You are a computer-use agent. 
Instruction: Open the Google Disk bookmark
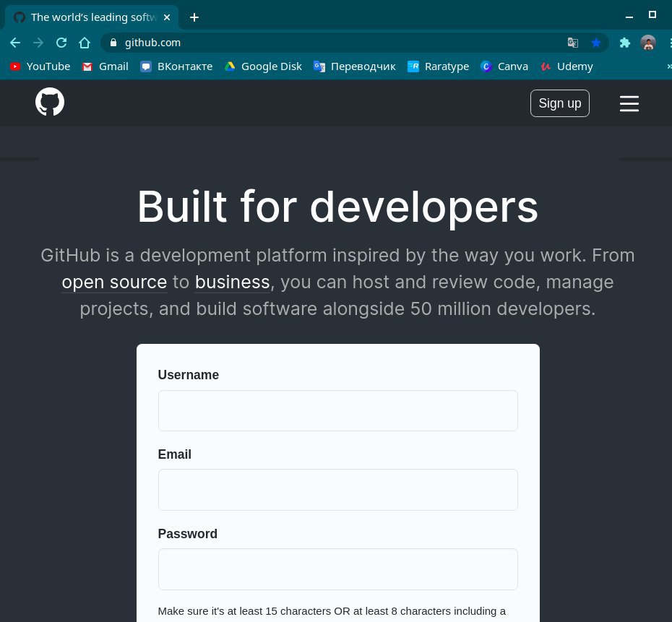263,66
